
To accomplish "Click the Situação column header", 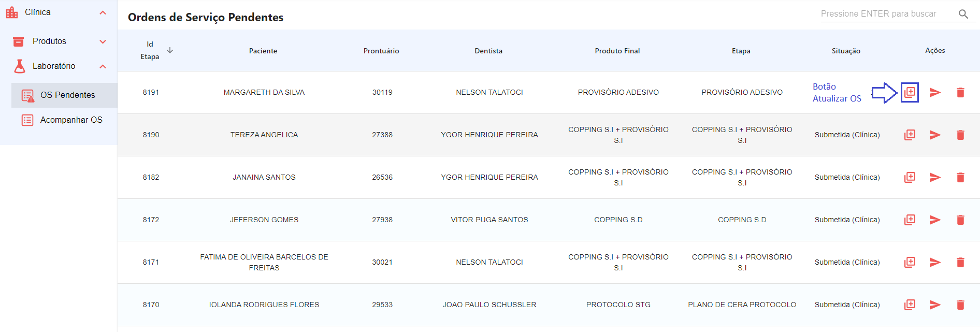I will (x=846, y=51).
